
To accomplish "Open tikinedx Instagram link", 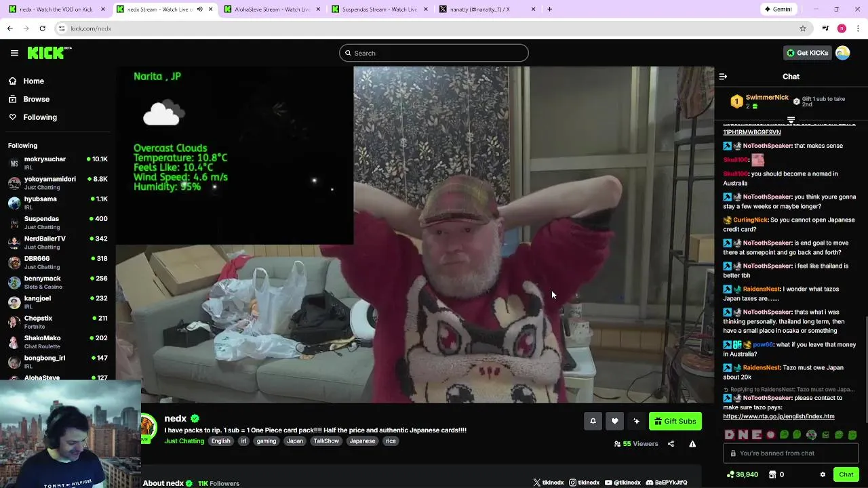I will (585, 483).
